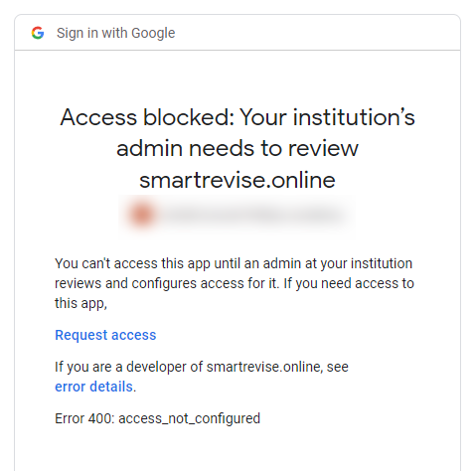This screenshot has width=476, height=471.
Task: Click the "Error 400" code text
Action: point(84,418)
